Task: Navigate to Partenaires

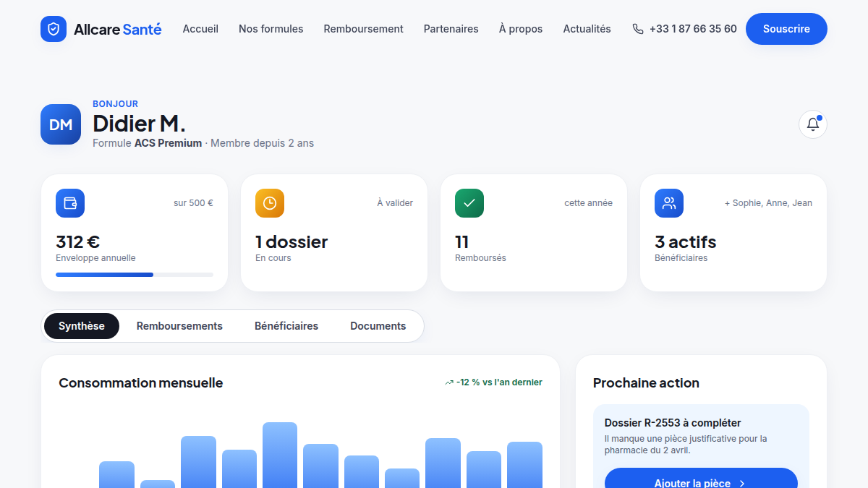Action: point(451,29)
